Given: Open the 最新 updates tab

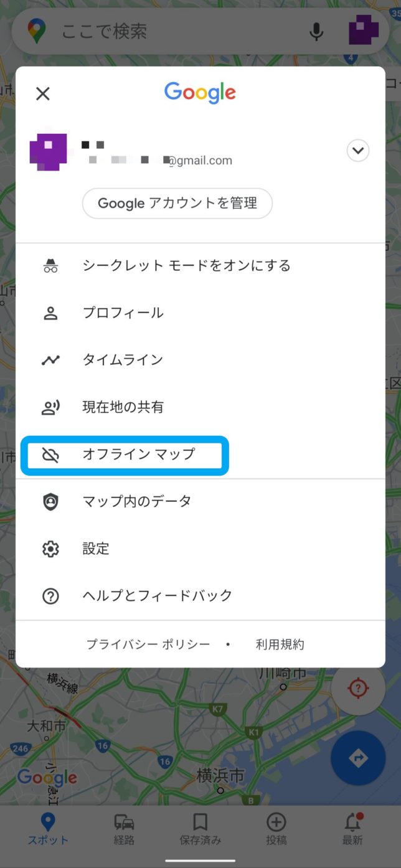Looking at the screenshot, I should tap(352, 829).
